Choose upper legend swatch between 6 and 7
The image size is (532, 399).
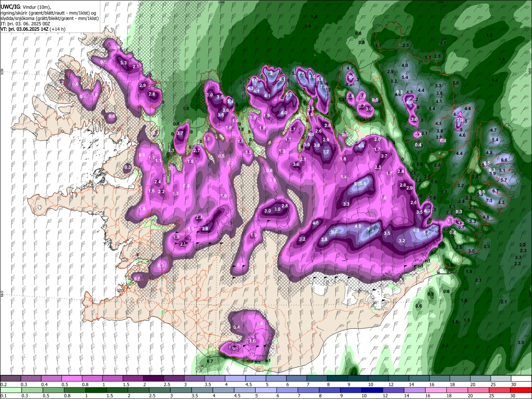click(x=296, y=379)
